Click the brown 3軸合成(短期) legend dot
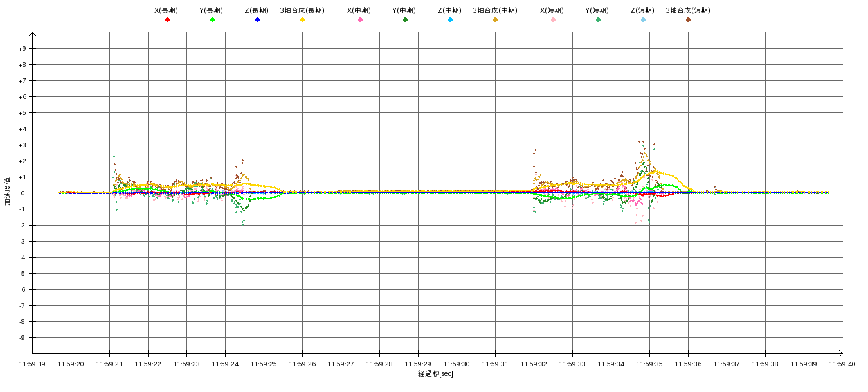This screenshot has width=868, height=392. [688, 20]
